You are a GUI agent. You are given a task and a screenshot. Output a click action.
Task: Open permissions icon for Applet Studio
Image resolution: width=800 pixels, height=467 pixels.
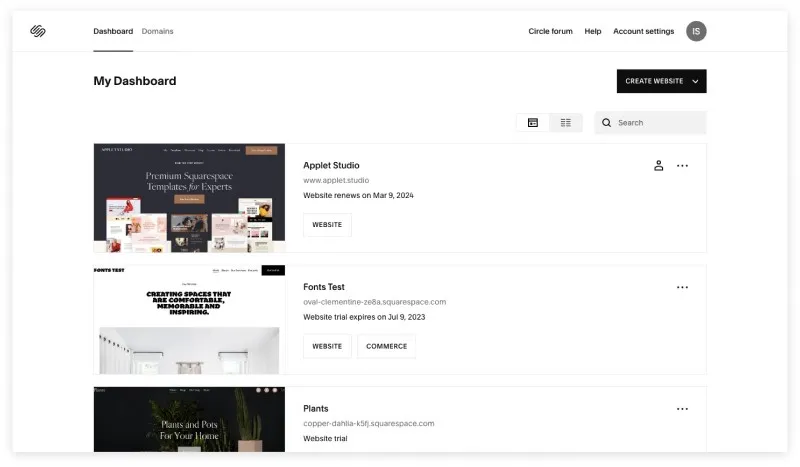tap(659, 165)
